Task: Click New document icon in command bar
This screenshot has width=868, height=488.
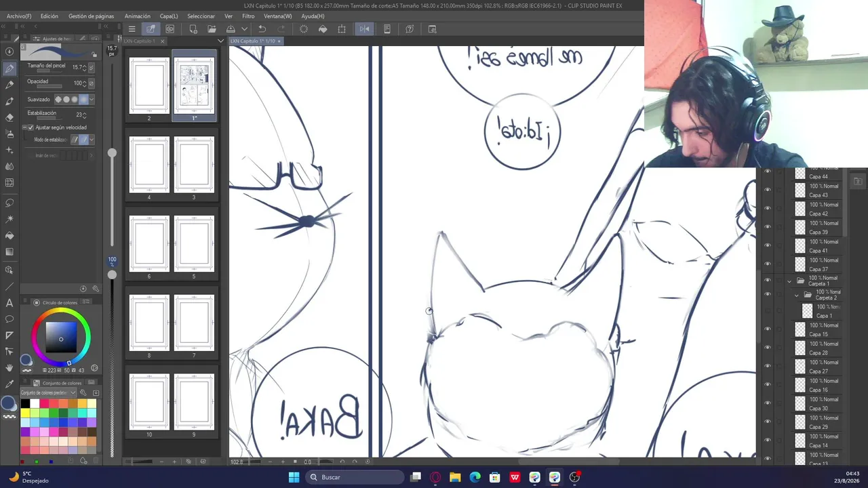Action: point(193,29)
